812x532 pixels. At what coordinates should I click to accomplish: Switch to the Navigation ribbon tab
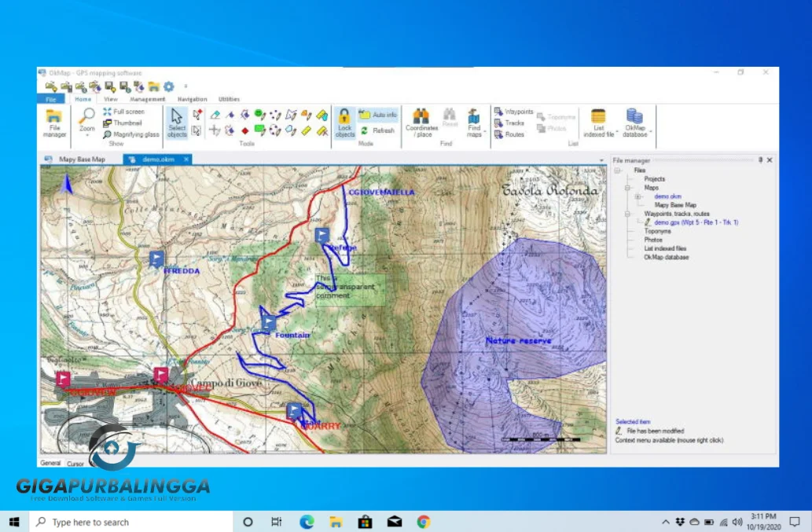(192, 99)
